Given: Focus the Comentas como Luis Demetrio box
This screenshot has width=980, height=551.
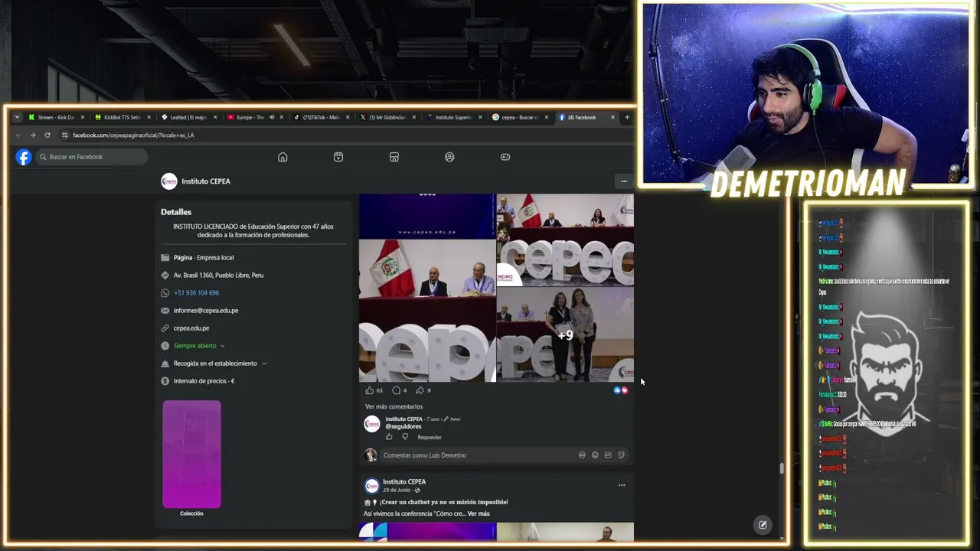Looking at the screenshot, I should click(x=479, y=455).
